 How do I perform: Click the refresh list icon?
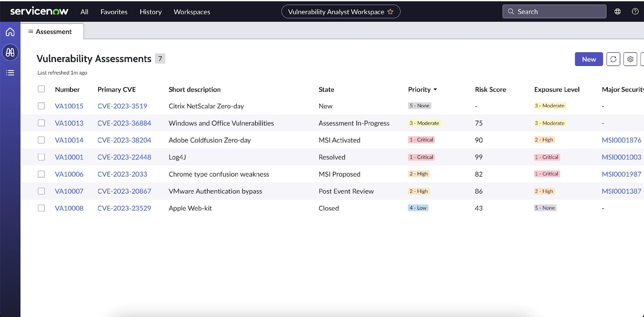point(613,59)
